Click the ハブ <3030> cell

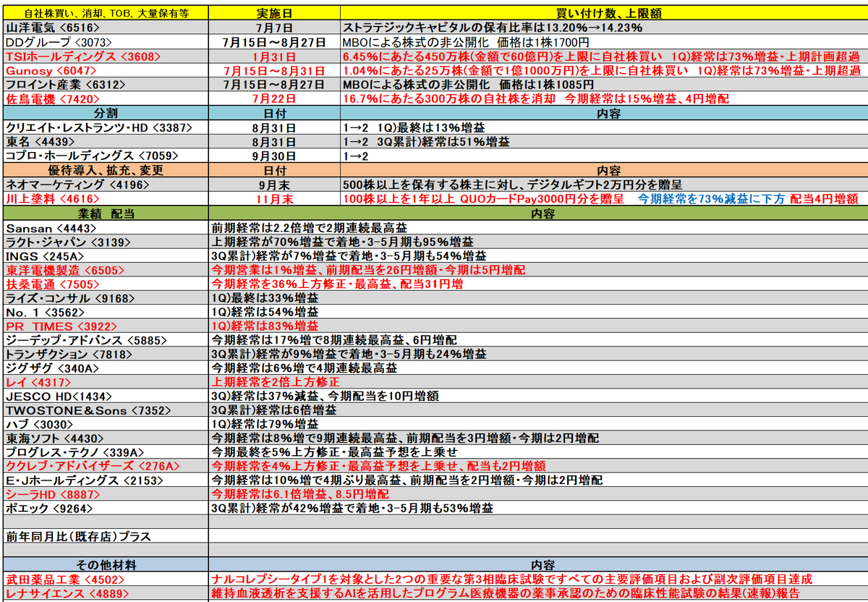click(x=106, y=424)
